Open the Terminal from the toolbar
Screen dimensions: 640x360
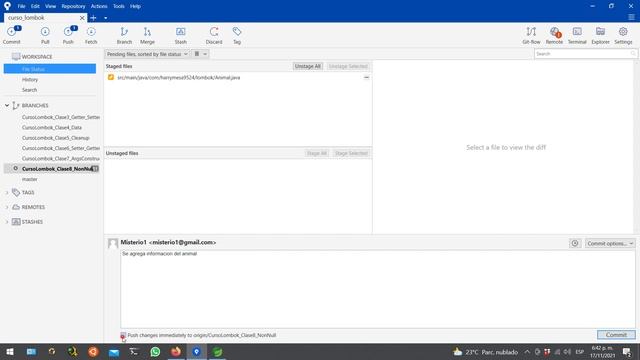coord(577,35)
